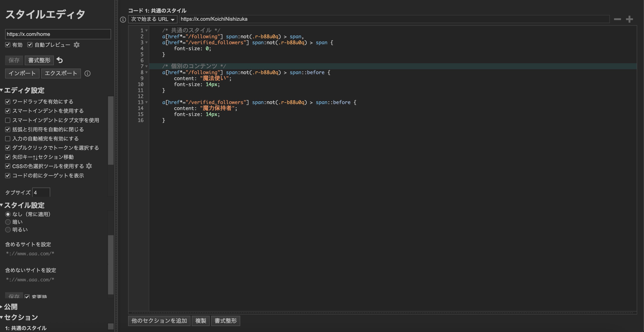The width and height of the screenshot is (644, 332).
Task: Enable スマートインデントにタブ文字を使用 checkbox
Action: [x=8, y=120]
